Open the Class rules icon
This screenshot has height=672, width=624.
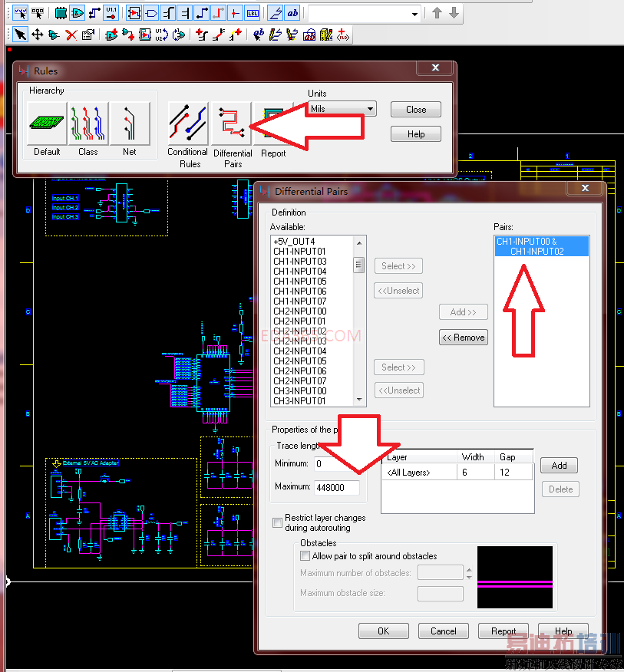(88, 124)
